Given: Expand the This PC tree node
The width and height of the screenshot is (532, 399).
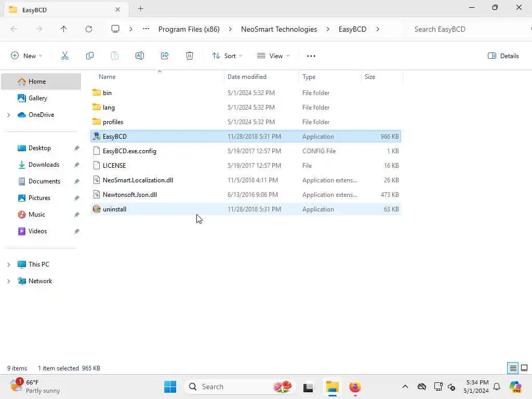Looking at the screenshot, I should pyautogui.click(x=8, y=264).
